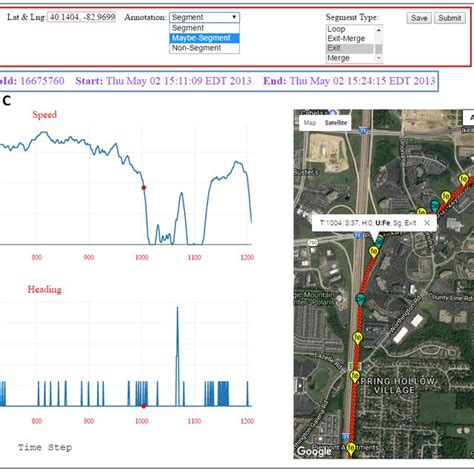Close the map info popup

pos(427,223)
